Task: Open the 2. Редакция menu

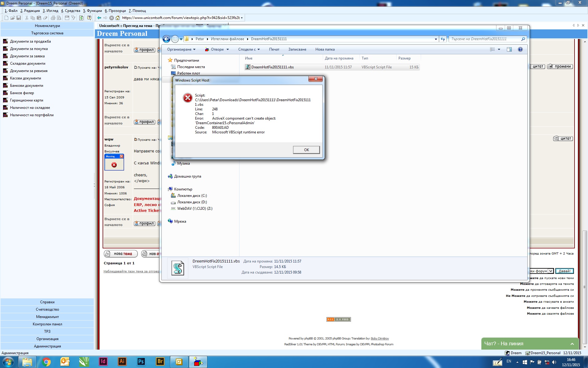Action: pos(30,11)
